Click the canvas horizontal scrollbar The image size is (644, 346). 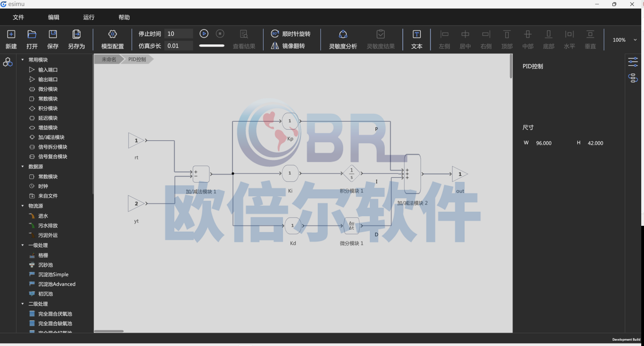(x=109, y=331)
